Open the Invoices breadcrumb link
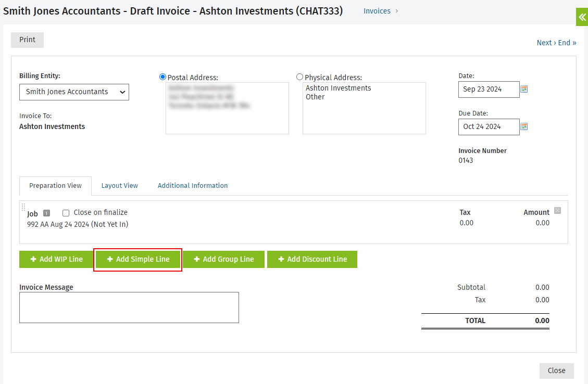This screenshot has width=588, height=384. (x=377, y=11)
